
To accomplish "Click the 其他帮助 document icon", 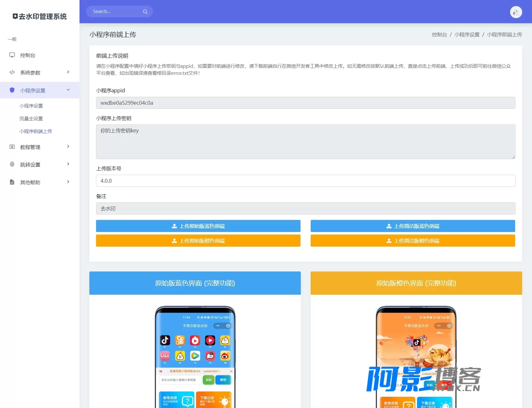I will click(x=12, y=182).
